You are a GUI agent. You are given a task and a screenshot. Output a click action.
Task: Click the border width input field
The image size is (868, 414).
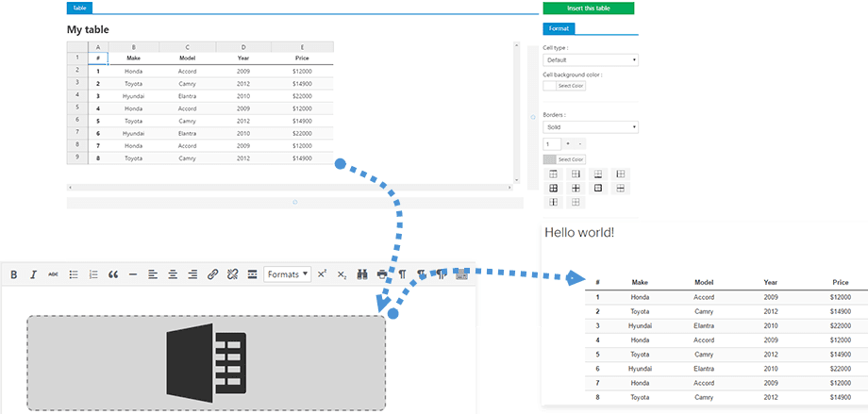click(552, 143)
